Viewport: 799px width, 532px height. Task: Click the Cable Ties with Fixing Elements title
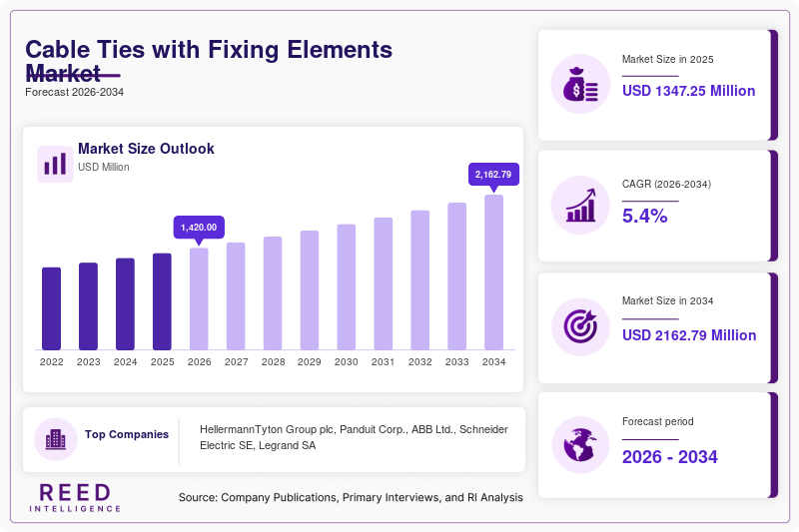click(209, 62)
